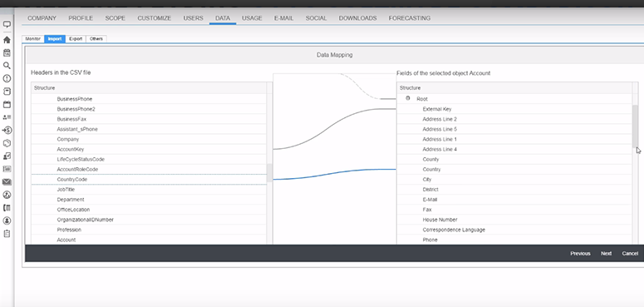Open the ID card icon in sidebar
The height and width of the screenshot is (307, 644).
point(7,169)
